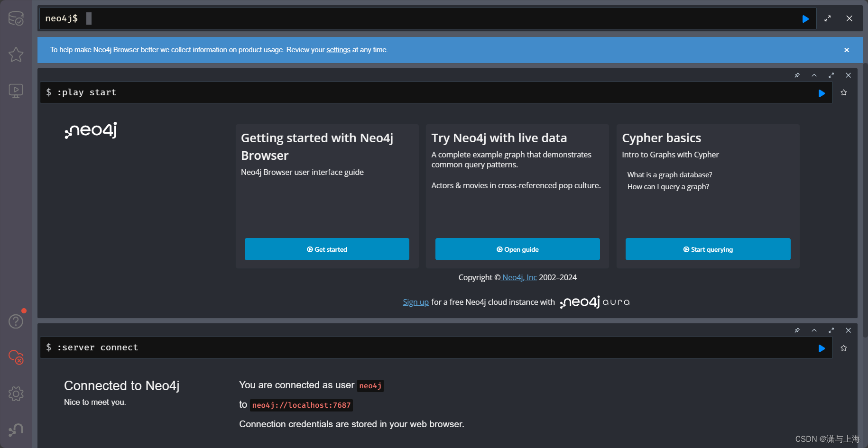Click the Neo4j Aura logo
This screenshot has width=868, height=448.
[595, 302]
